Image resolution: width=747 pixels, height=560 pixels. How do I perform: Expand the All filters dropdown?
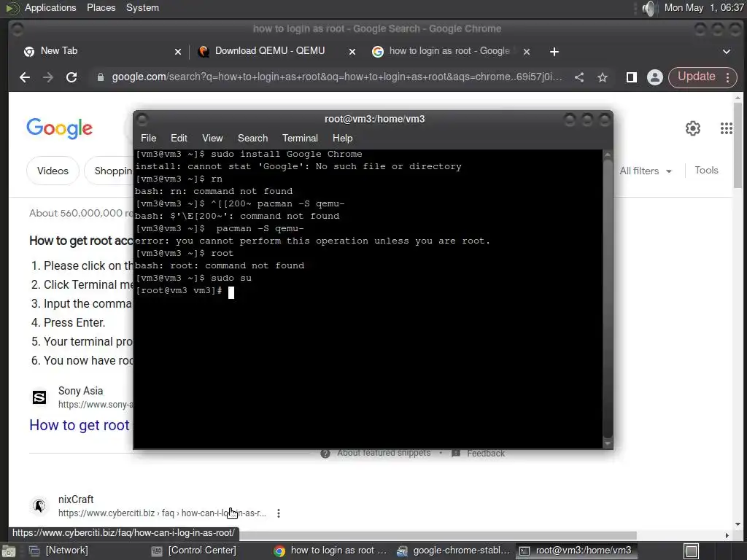[645, 171]
